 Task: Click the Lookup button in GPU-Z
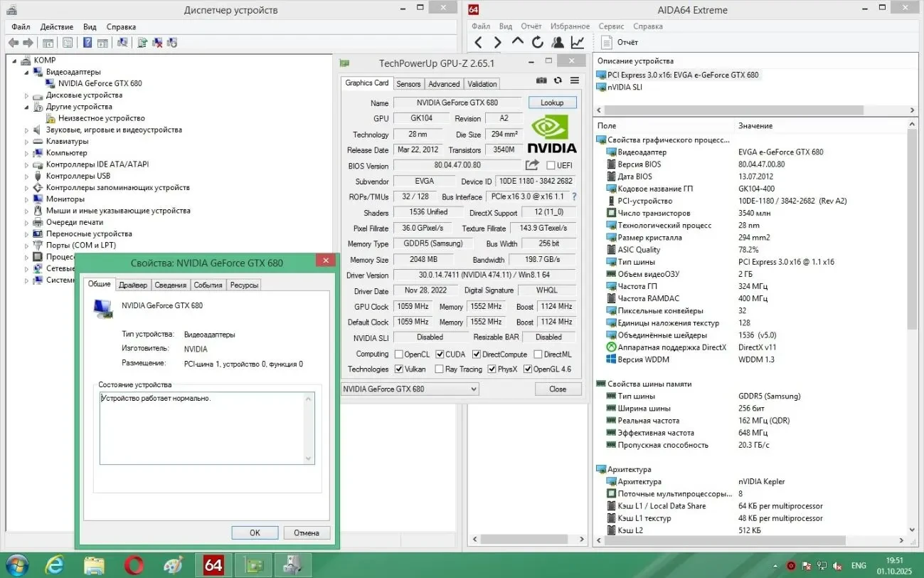pos(552,103)
